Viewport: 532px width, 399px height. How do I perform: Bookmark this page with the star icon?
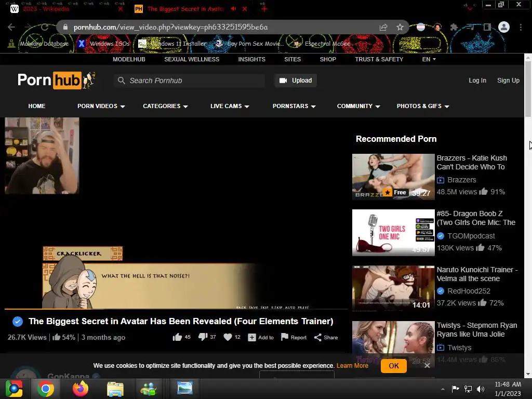click(400, 27)
